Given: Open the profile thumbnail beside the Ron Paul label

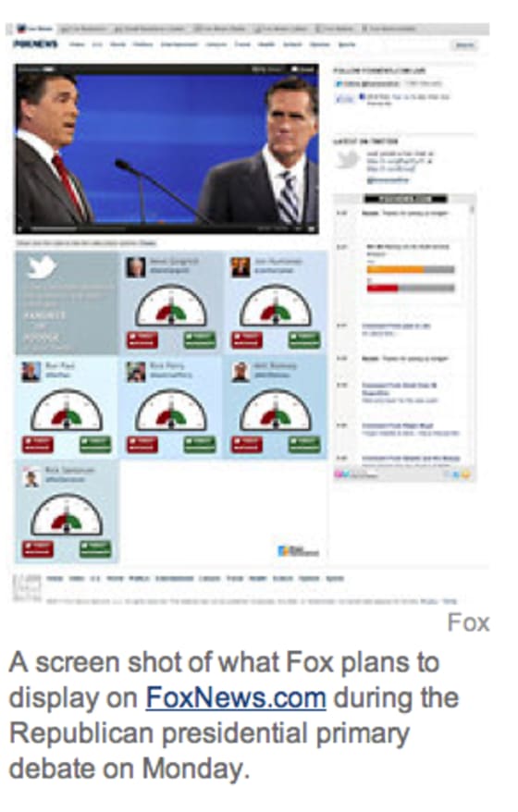Looking at the screenshot, I should click(31, 372).
